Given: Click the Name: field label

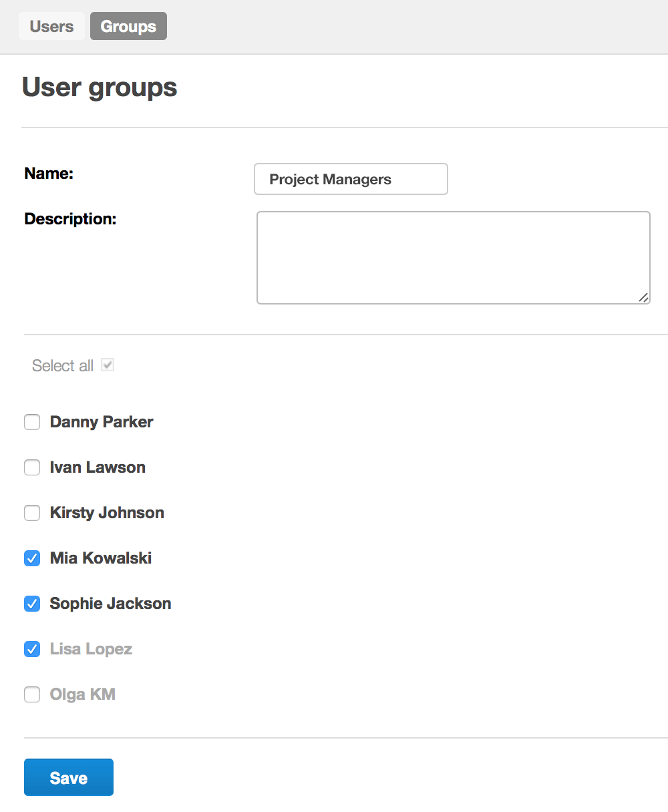Looking at the screenshot, I should coord(49,174).
